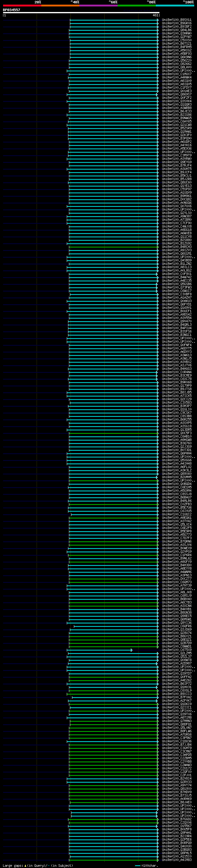Select hit label UniRef100_Q28U74

pos(176,633)
